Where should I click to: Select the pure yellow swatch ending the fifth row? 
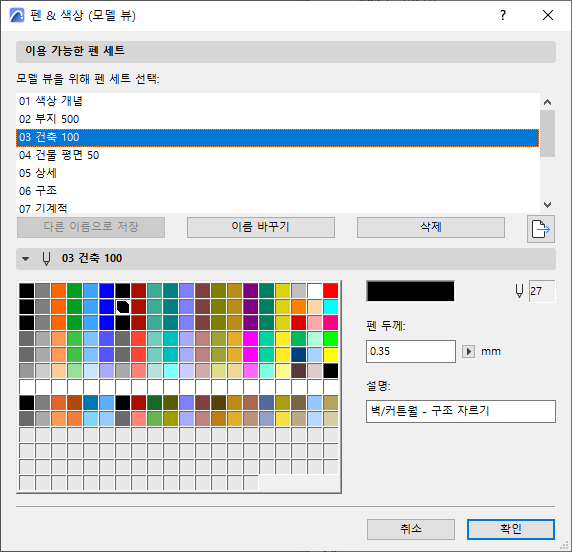[331, 355]
